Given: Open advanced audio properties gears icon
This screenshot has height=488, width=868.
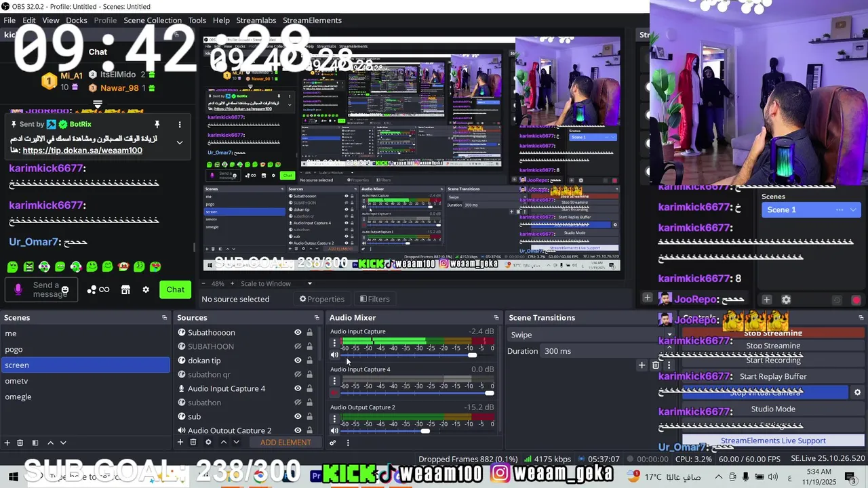Looking at the screenshot, I should pos(333,443).
